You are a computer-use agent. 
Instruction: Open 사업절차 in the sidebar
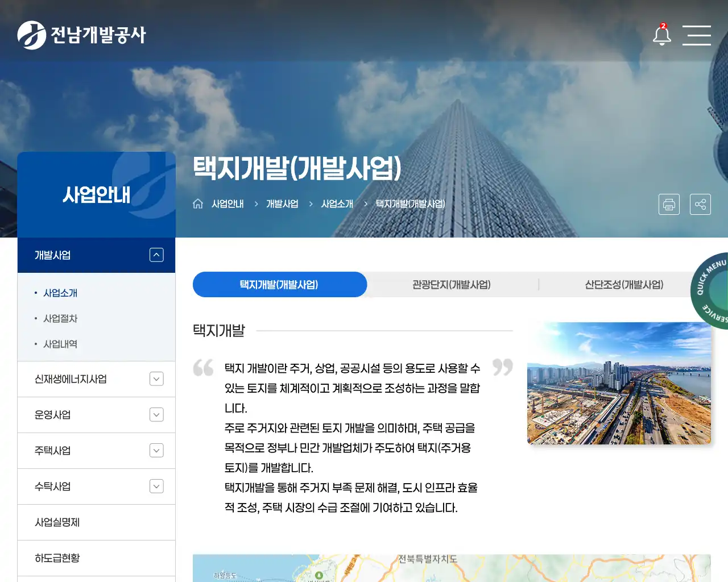pyautogui.click(x=60, y=318)
